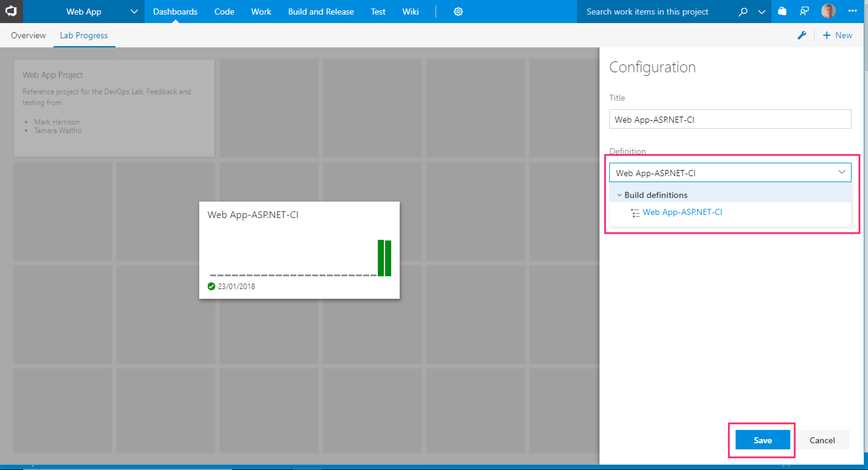The width and height of the screenshot is (868, 470).
Task: Click the Visual Studio Team Services logo
Action: pyautogui.click(x=11, y=11)
